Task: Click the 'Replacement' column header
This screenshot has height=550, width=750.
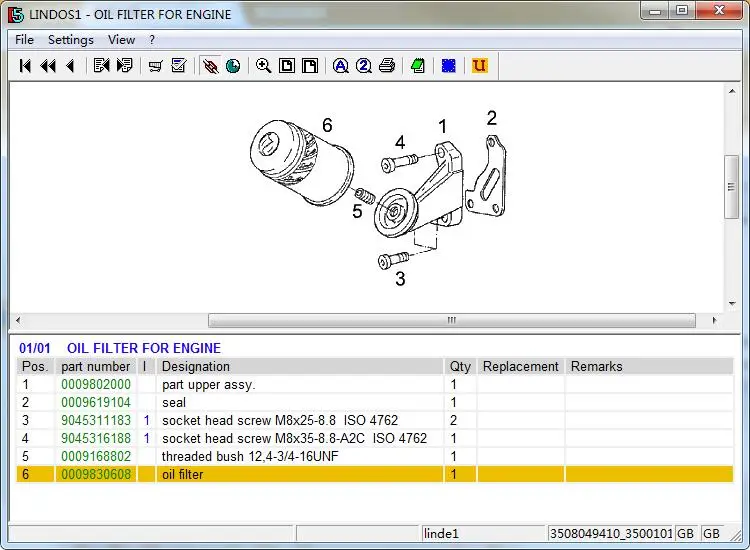Action: click(x=521, y=366)
